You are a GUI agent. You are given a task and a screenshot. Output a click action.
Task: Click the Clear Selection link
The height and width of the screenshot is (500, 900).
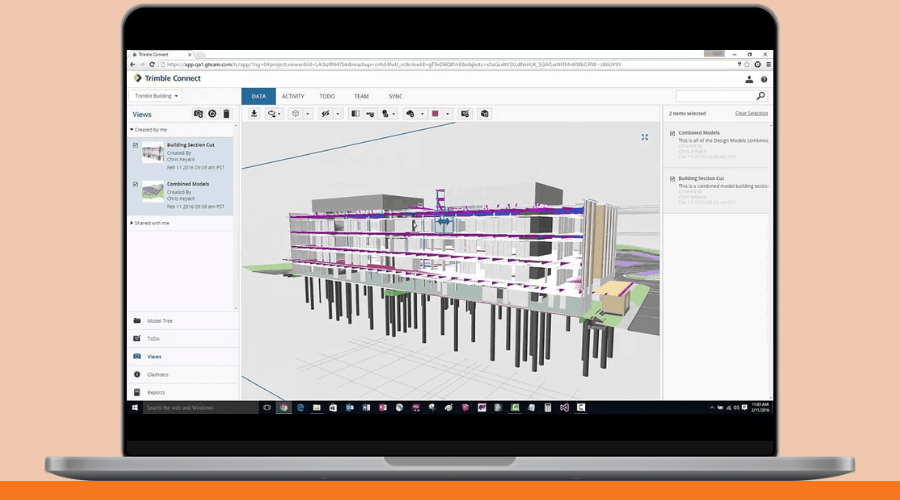coord(751,113)
